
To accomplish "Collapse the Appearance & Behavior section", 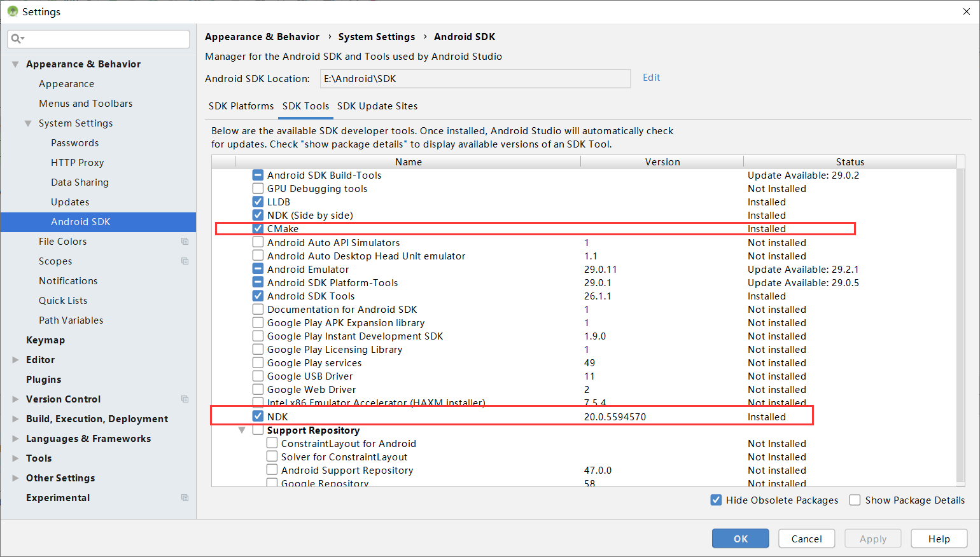I will pyautogui.click(x=15, y=64).
